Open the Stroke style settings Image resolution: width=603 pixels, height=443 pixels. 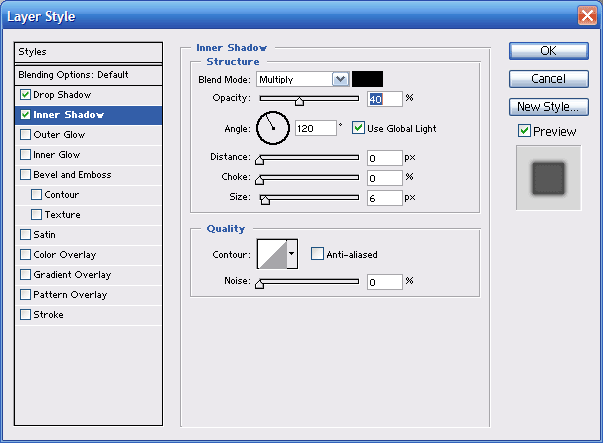[49, 315]
